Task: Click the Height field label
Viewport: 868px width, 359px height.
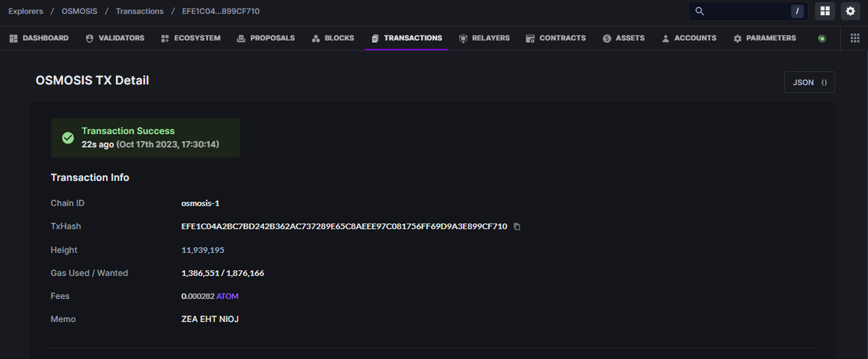Action: (64, 250)
